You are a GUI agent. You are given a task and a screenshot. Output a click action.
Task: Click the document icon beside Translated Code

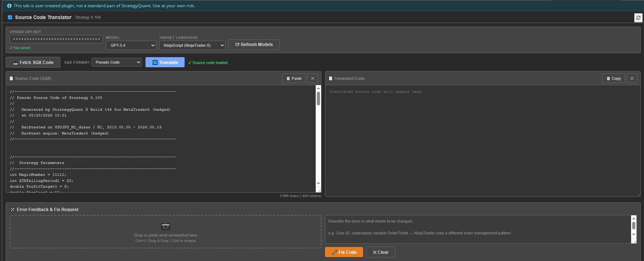click(x=330, y=78)
